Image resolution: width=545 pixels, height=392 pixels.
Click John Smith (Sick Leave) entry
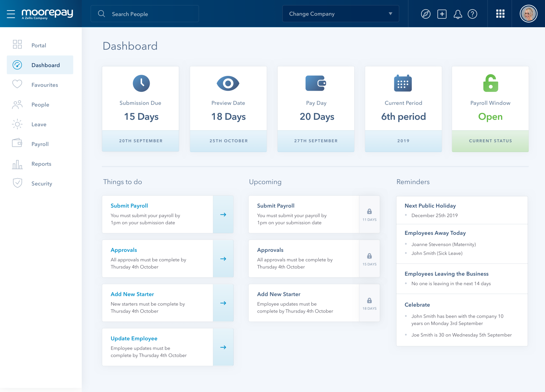[437, 253]
